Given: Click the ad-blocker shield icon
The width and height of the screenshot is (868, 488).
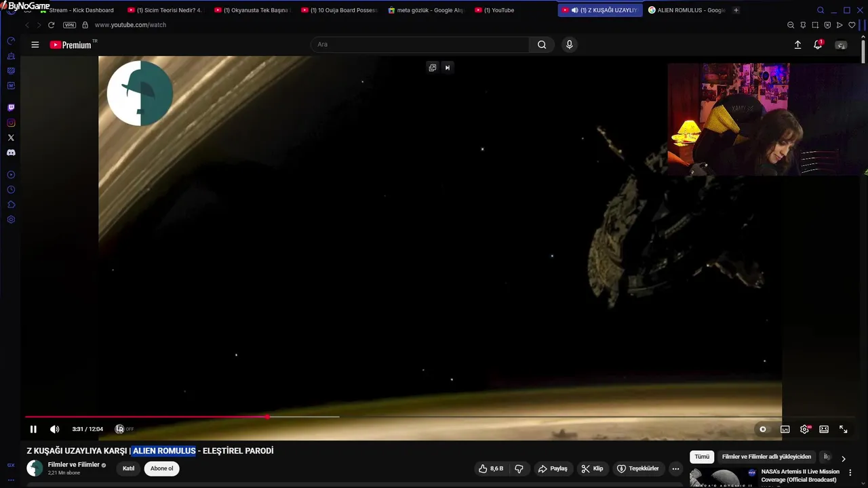Looking at the screenshot, I should coord(827,25).
